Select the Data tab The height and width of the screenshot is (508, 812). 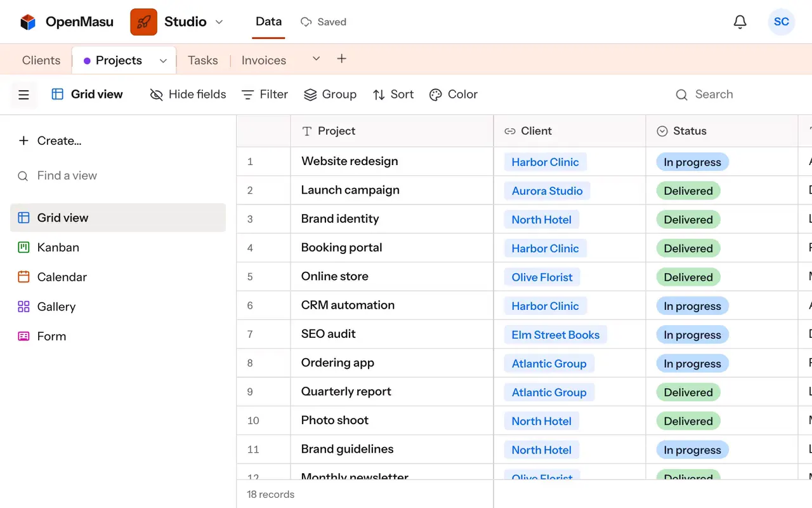pyautogui.click(x=268, y=22)
